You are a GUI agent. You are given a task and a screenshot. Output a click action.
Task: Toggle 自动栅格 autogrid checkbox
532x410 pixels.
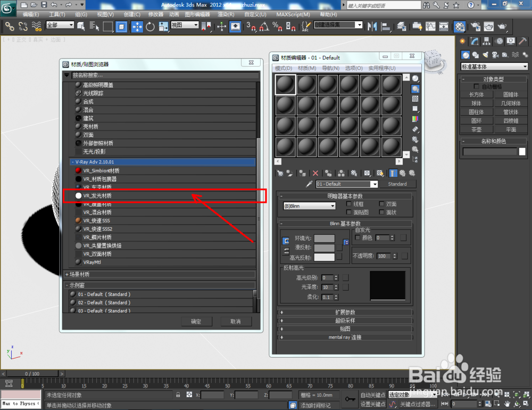pyautogui.click(x=476, y=86)
